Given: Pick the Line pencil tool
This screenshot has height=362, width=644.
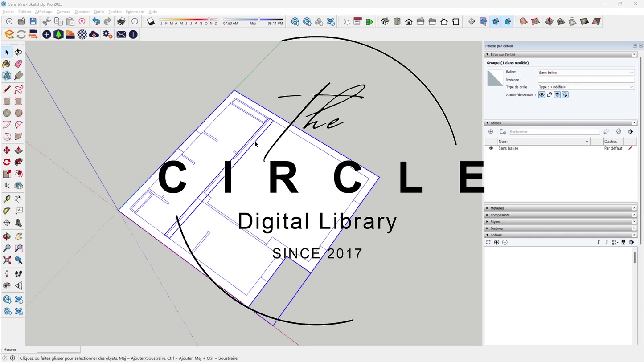Looking at the screenshot, I should tap(7, 89).
